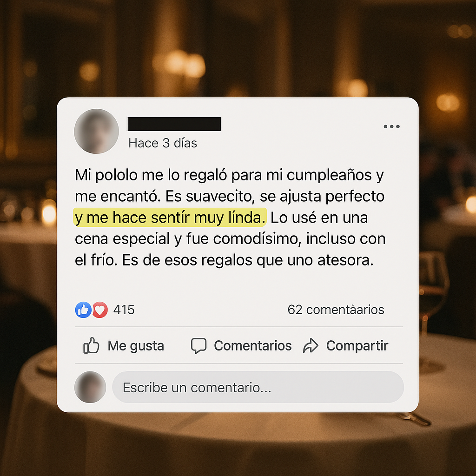Click the "Me gusta" text label
The width and height of the screenshot is (476, 476).
click(136, 346)
